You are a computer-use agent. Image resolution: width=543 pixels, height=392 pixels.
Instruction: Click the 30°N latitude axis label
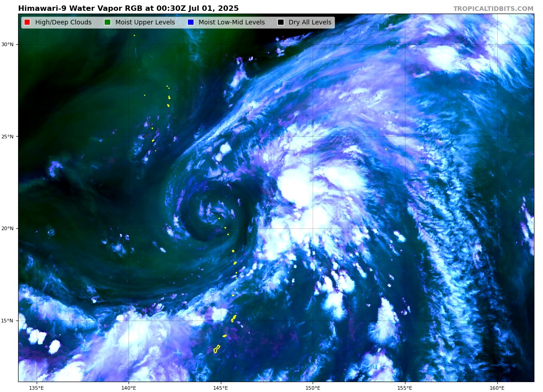point(7,44)
